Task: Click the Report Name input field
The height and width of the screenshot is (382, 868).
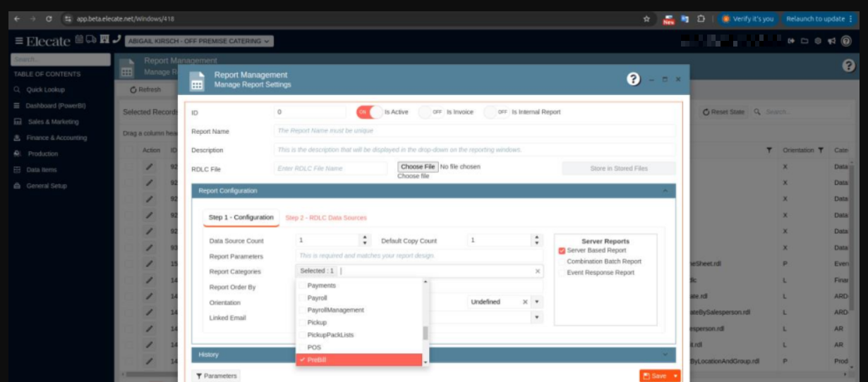Action: point(474,131)
